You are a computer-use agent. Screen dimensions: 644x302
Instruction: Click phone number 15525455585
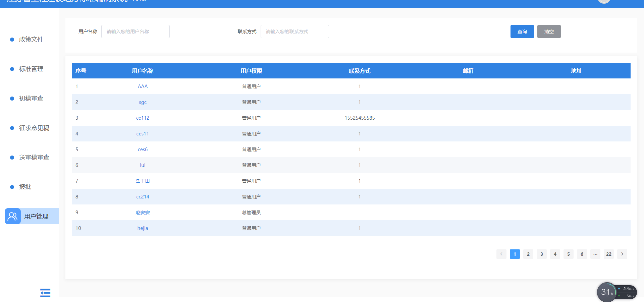360,118
